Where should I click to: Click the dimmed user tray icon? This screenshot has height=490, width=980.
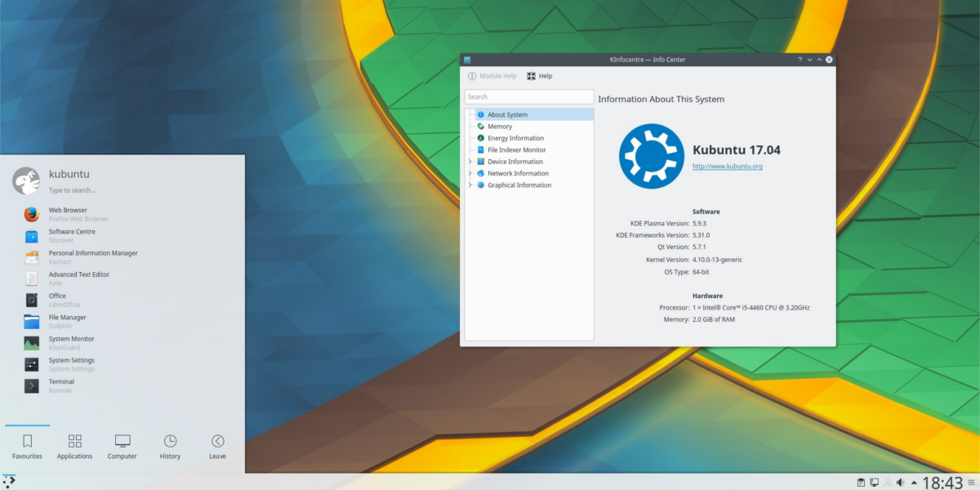coord(887,482)
